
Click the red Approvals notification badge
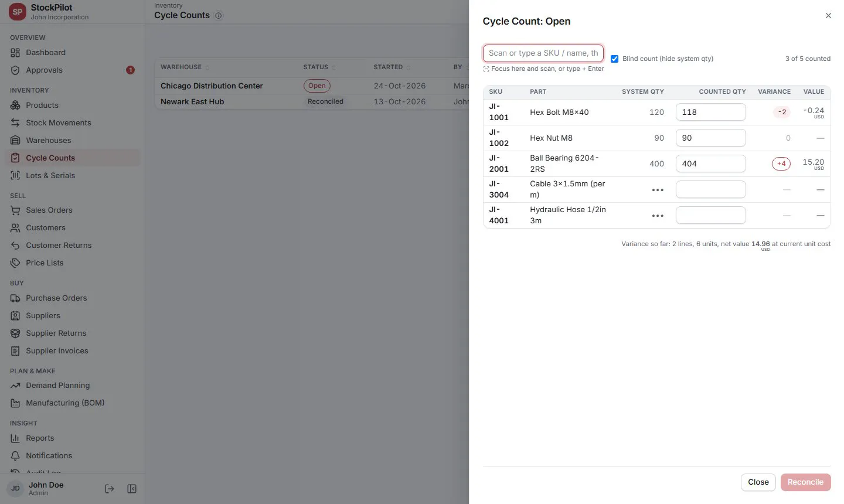(130, 70)
